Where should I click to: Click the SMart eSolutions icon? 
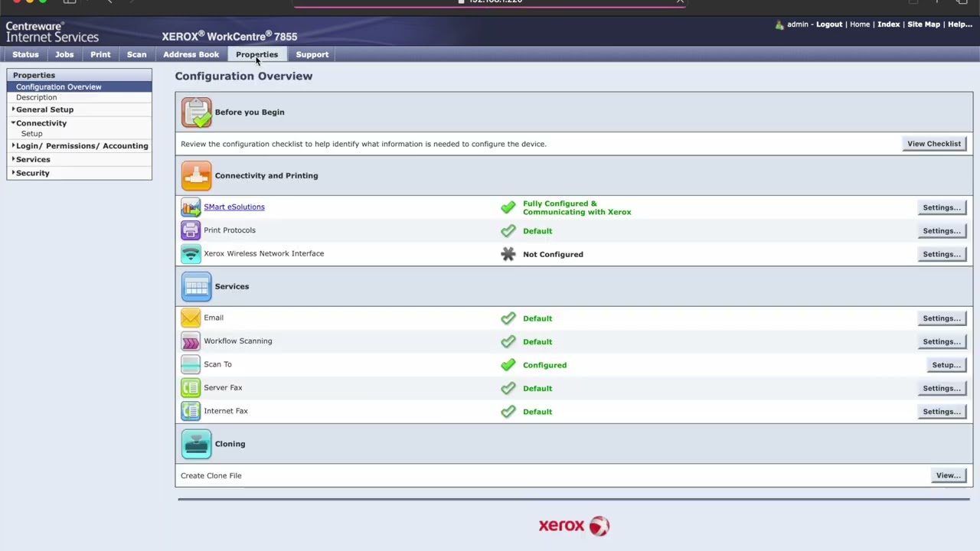(191, 207)
